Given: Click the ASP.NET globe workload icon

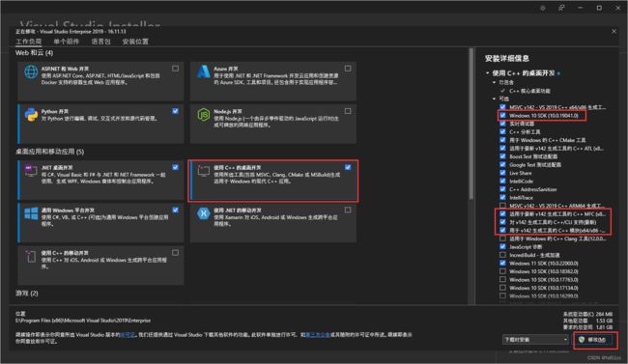Looking at the screenshot, I should (31, 72).
